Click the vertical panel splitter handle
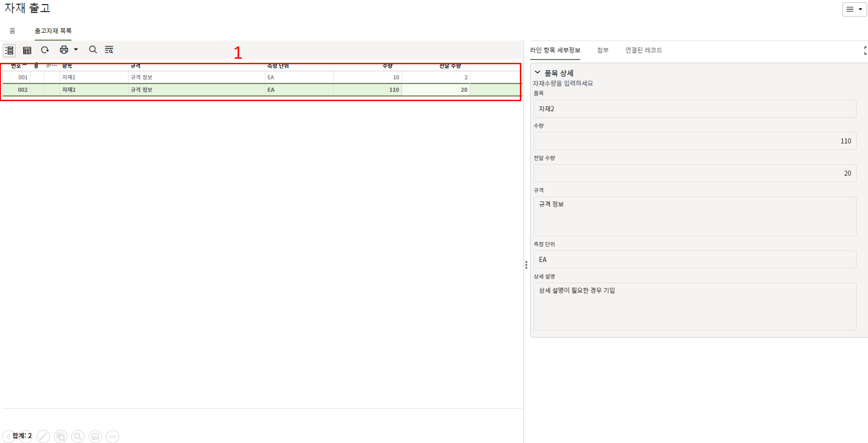This screenshot has height=443, width=868. 526,265
